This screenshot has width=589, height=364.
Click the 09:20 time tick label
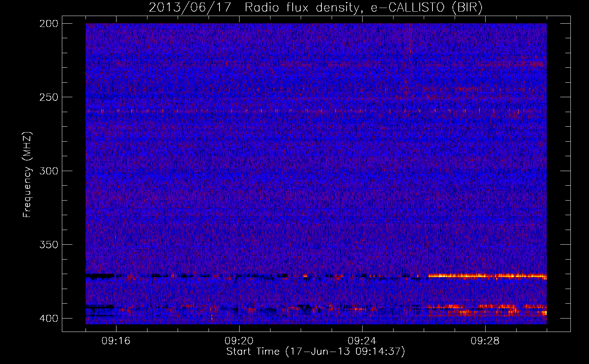pyautogui.click(x=239, y=341)
